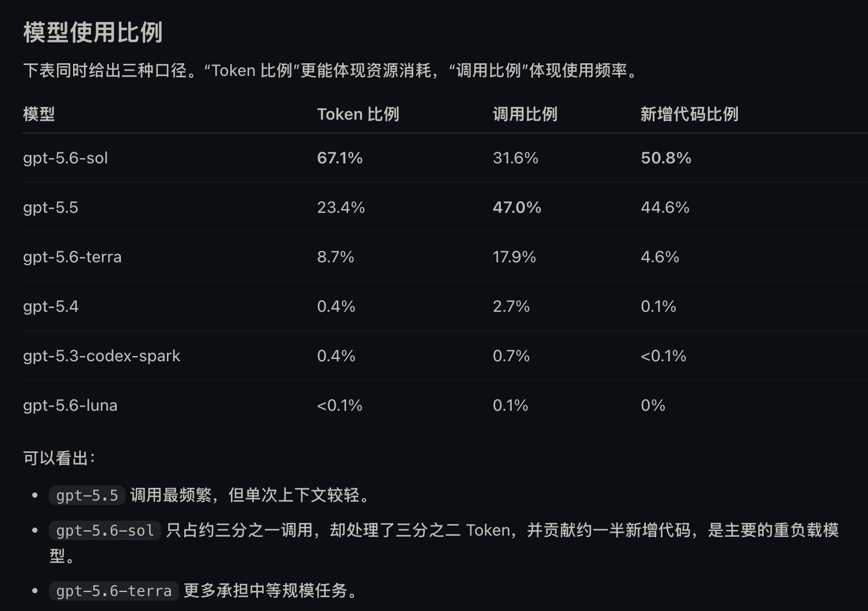Click the 0% value in luna row
This screenshot has height=611, width=868.
tap(653, 406)
